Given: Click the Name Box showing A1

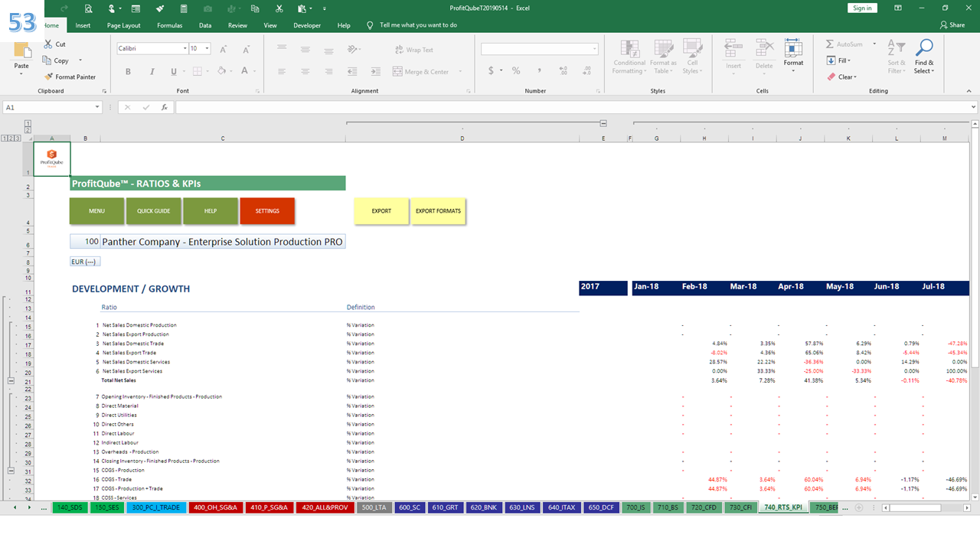Looking at the screenshot, I should (51, 108).
